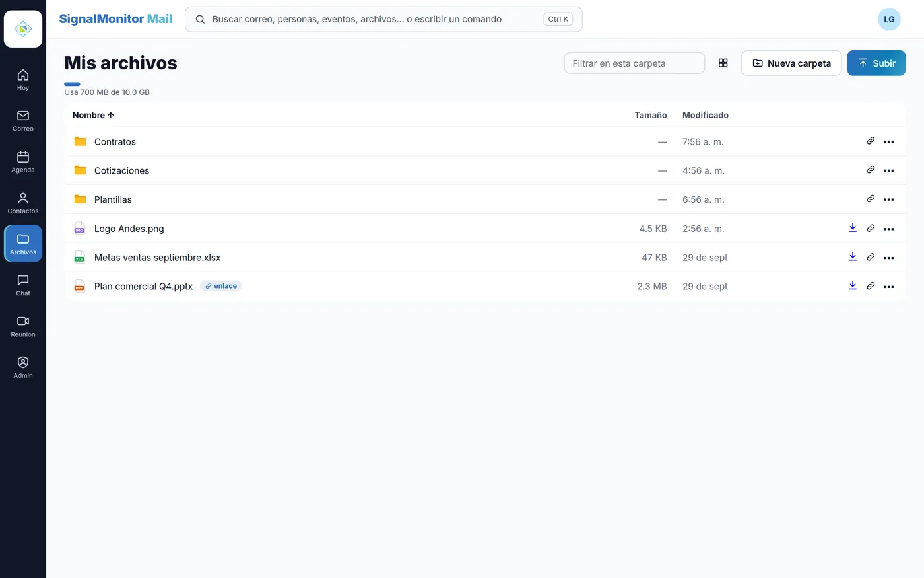The image size is (924, 578).
Task: Copy link for Contratos folder
Action: click(x=871, y=141)
